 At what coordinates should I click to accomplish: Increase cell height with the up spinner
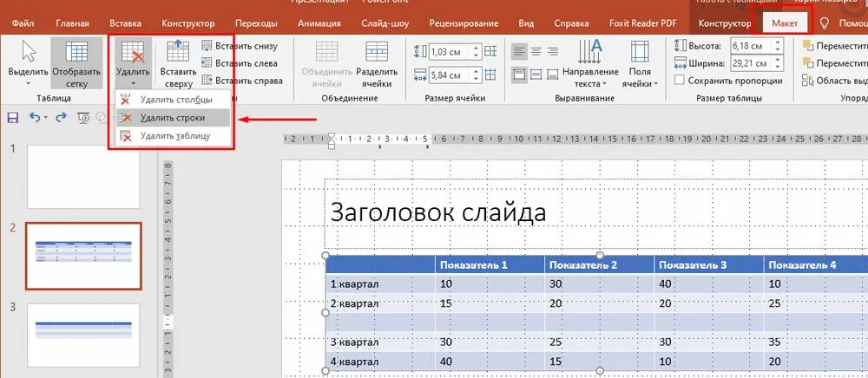476,49
